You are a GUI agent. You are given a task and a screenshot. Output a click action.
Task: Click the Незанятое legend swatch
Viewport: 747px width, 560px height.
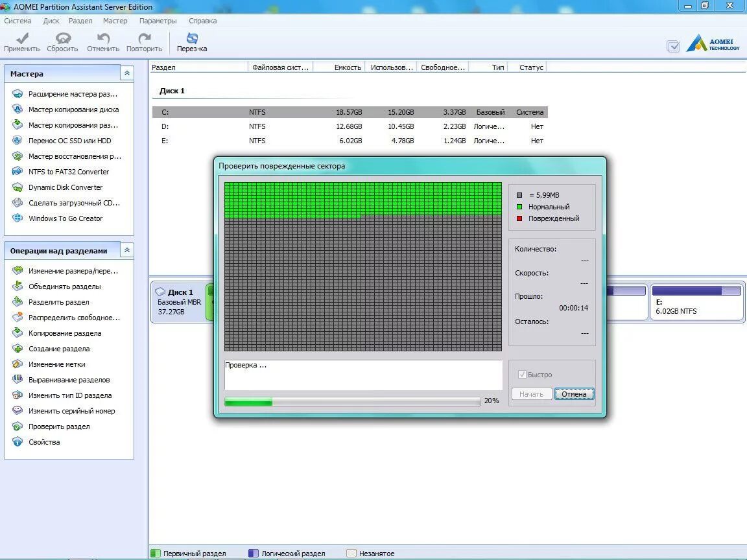pos(351,554)
